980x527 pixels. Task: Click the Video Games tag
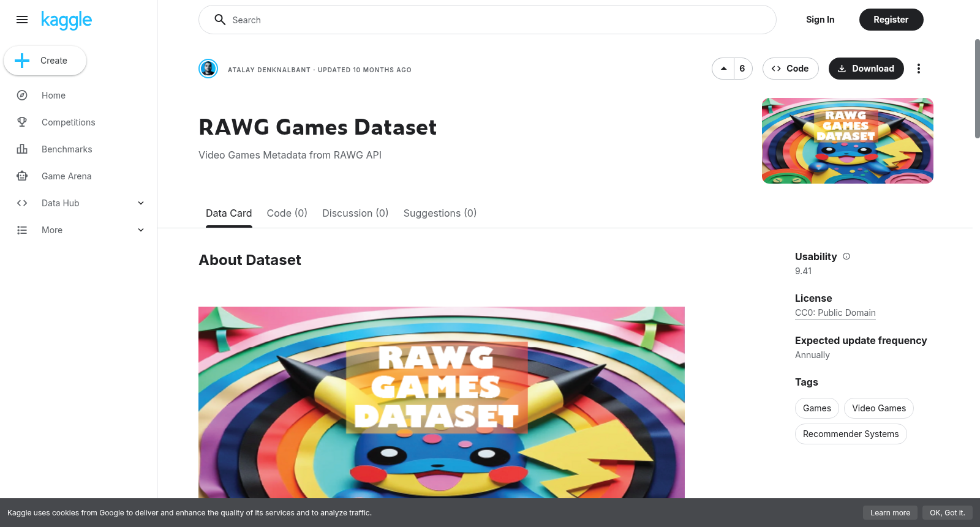click(879, 408)
